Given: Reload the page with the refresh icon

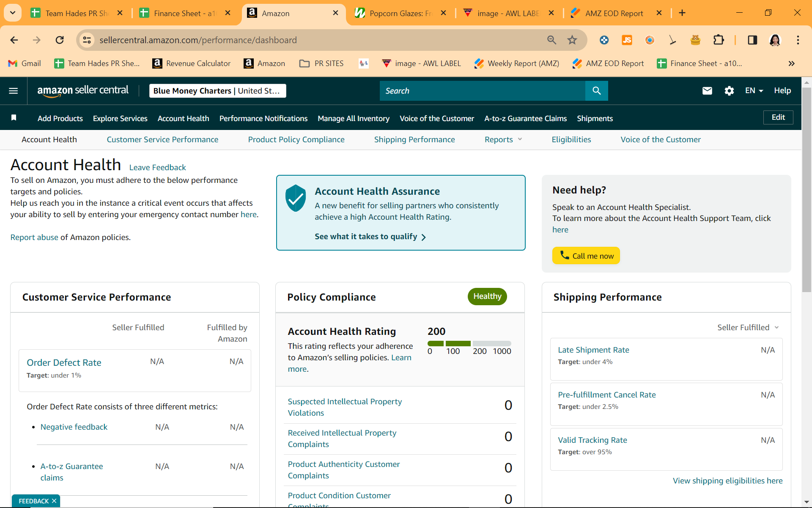Looking at the screenshot, I should pyautogui.click(x=60, y=40).
